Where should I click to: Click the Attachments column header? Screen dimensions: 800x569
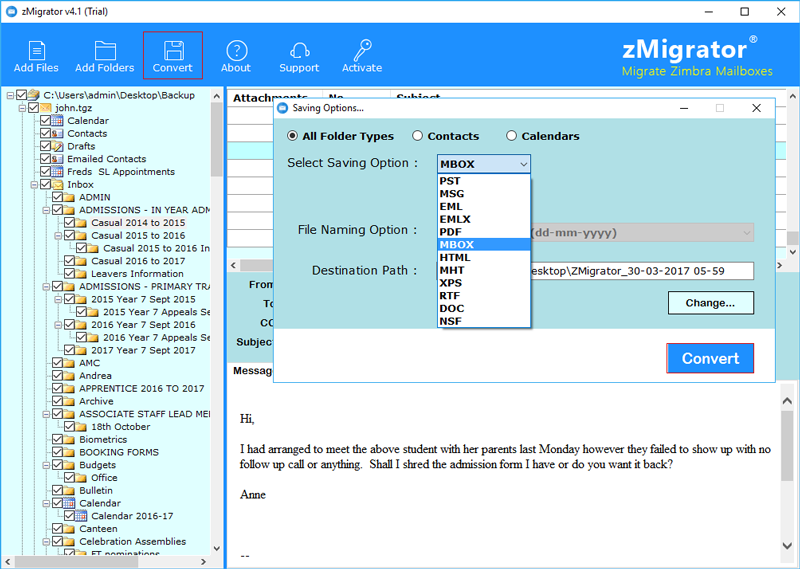coord(270,97)
